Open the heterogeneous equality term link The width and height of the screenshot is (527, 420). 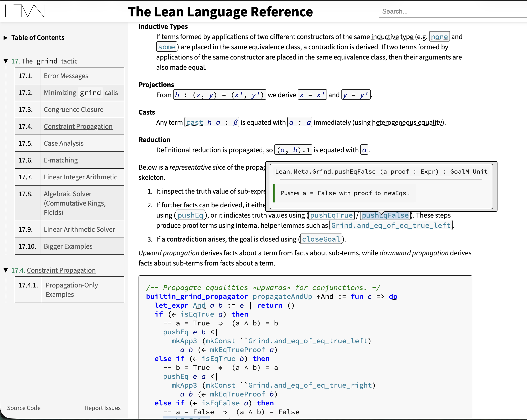click(407, 122)
